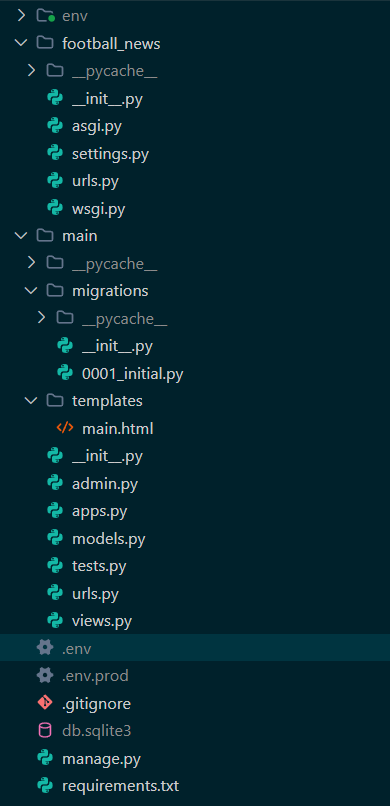Open the apps.py file

tap(100, 511)
